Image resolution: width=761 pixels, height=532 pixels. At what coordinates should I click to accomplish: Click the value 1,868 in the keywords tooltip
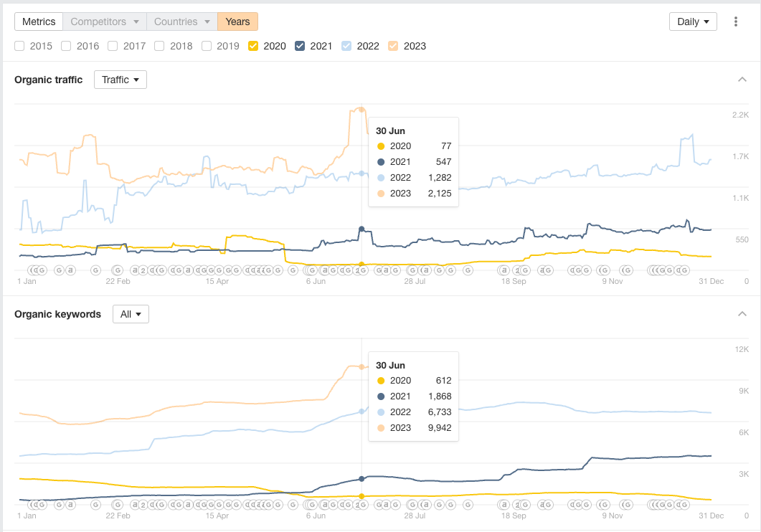(440, 396)
